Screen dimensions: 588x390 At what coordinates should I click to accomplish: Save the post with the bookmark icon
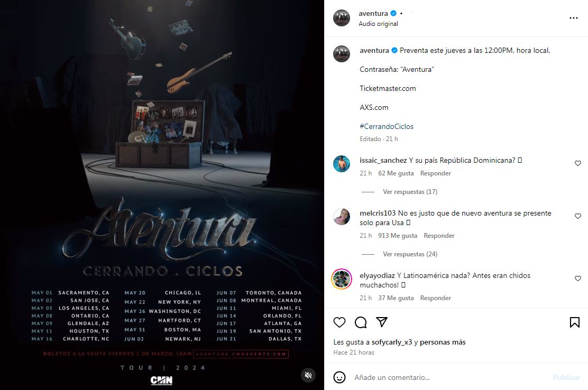574,322
